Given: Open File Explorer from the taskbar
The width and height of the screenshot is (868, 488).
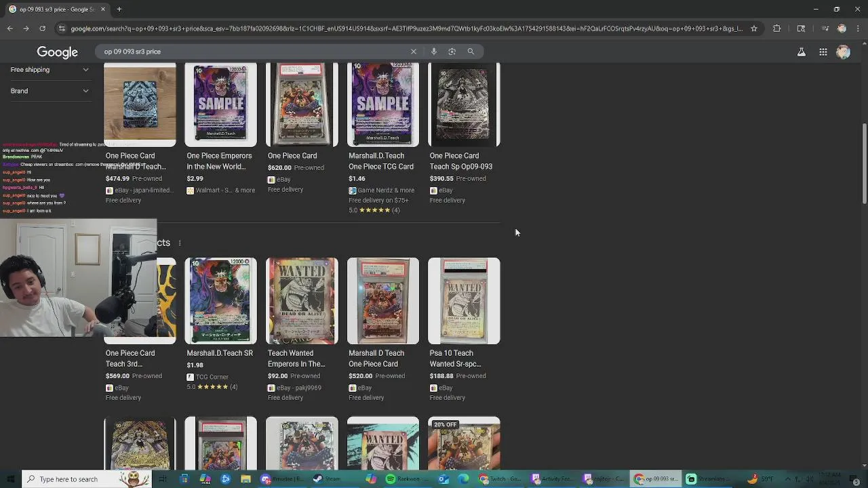Looking at the screenshot, I should click(245, 479).
